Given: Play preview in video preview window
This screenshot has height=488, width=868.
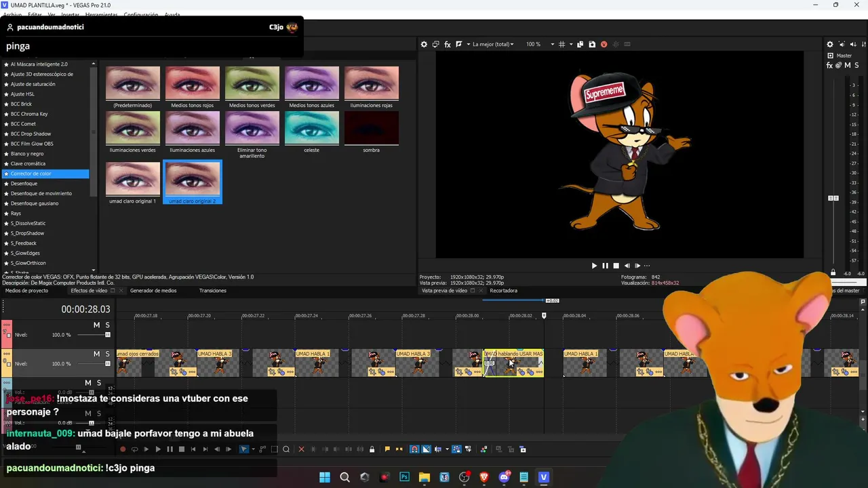Looking at the screenshot, I should click(594, 266).
